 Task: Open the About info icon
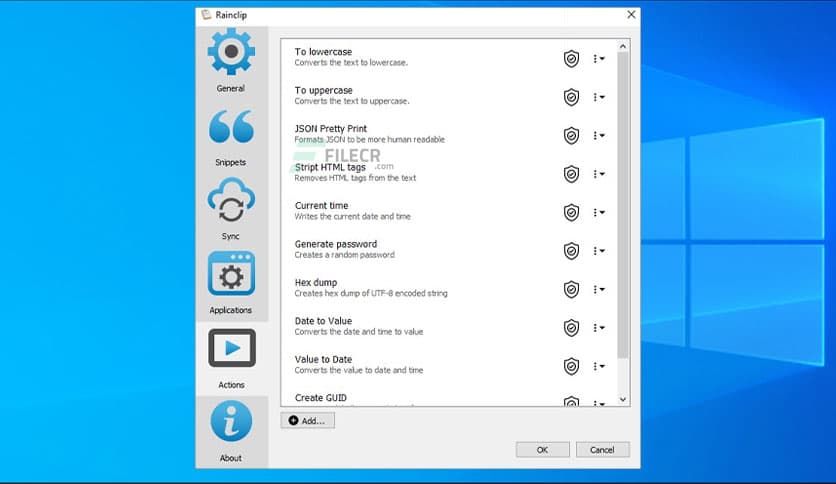[231, 421]
